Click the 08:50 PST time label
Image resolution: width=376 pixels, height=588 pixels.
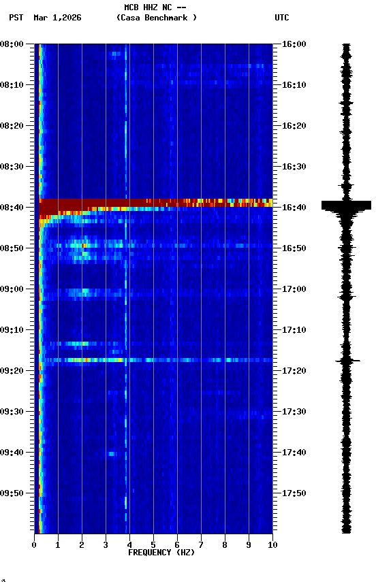pos(12,248)
